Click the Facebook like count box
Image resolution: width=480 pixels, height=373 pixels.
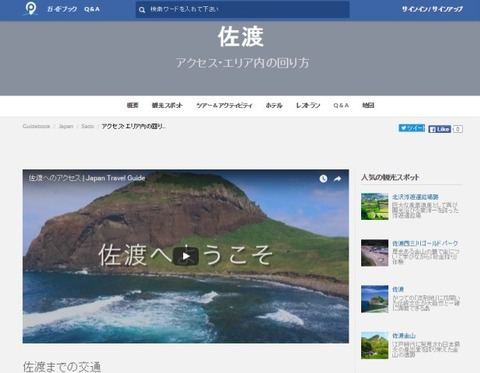[458, 129]
